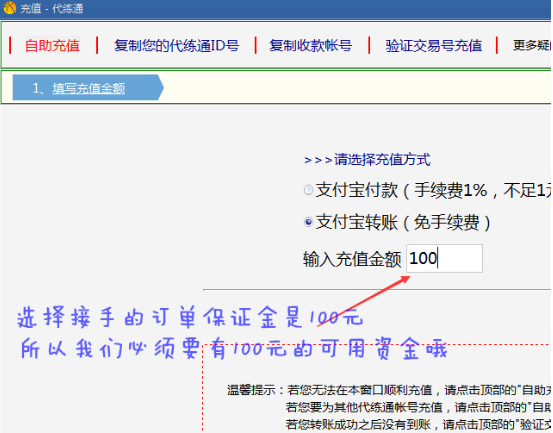
Task: Click the 温馨提示 text line
Action: 389,390
